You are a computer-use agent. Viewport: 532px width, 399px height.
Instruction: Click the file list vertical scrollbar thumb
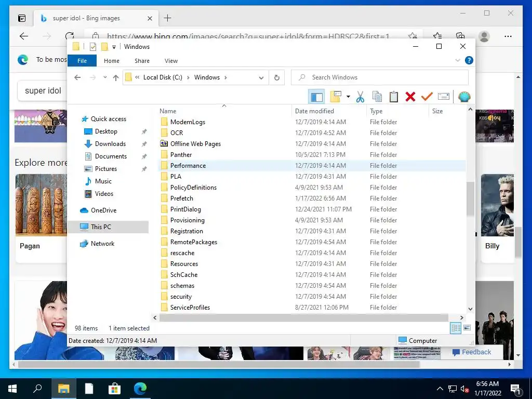tap(470, 199)
